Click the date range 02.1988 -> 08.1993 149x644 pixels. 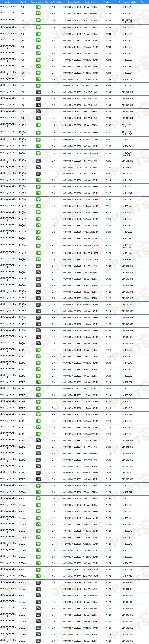(x=72, y=112)
